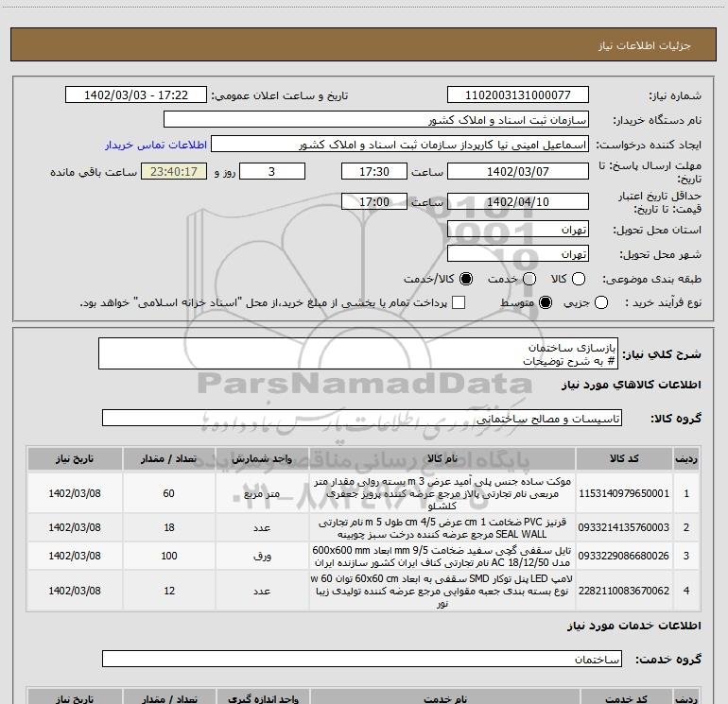
Task: Click the announcement date field 1402/03/03 - 17:22
Action: click(x=136, y=95)
